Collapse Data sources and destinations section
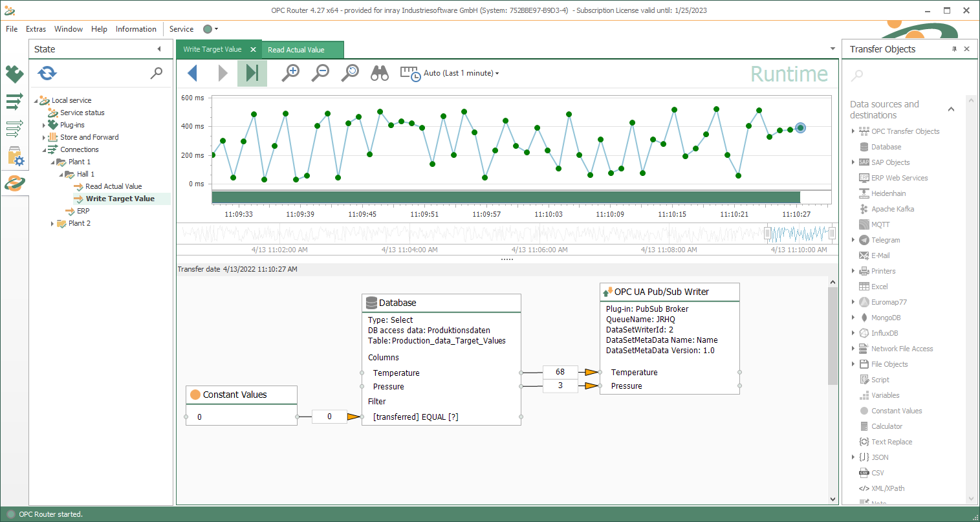This screenshot has height=522, width=980. [951, 109]
